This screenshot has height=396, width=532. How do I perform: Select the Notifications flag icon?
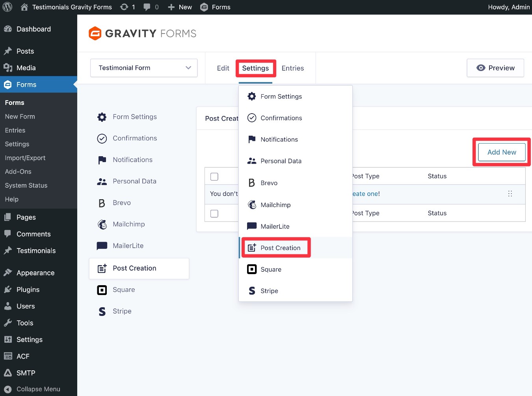coord(252,139)
